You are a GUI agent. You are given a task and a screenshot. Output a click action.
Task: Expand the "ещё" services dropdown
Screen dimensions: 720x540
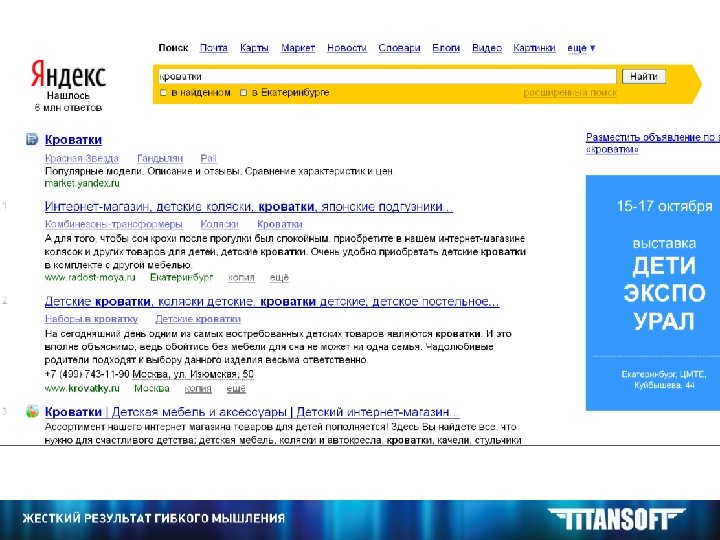[581, 48]
